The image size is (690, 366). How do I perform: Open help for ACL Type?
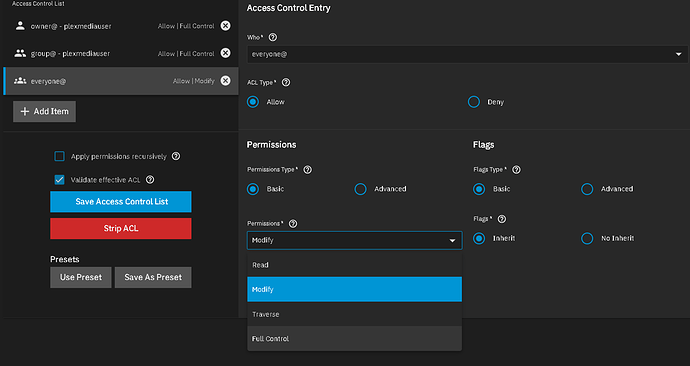(286, 82)
